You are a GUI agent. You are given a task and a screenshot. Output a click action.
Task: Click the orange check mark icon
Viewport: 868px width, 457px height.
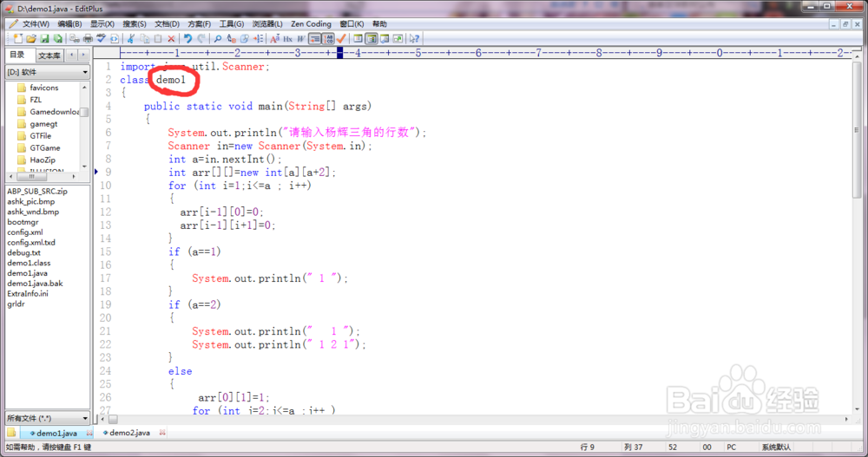point(341,38)
